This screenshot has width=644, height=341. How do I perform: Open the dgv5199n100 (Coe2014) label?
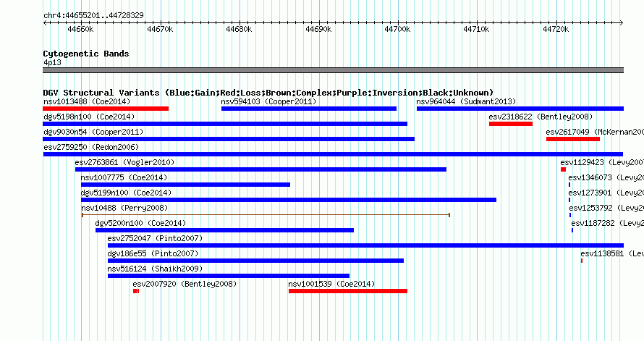tap(126, 193)
